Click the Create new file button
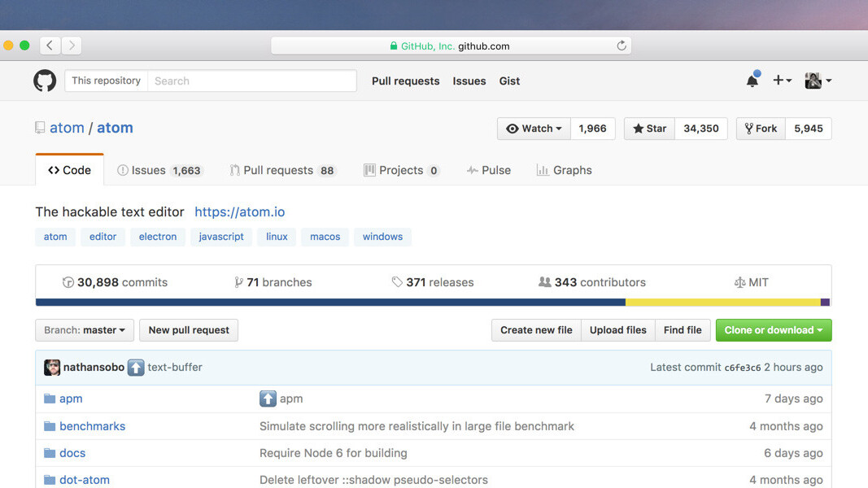 (535, 330)
